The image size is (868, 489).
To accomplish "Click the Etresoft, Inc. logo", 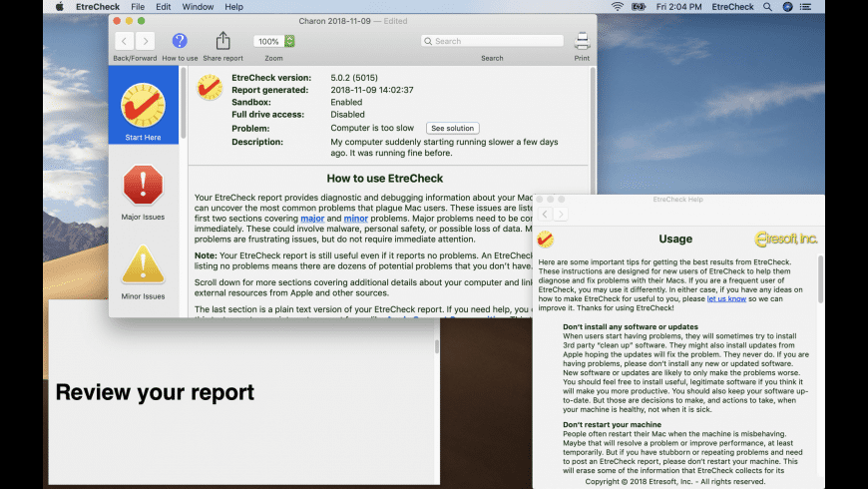I will (786, 239).
